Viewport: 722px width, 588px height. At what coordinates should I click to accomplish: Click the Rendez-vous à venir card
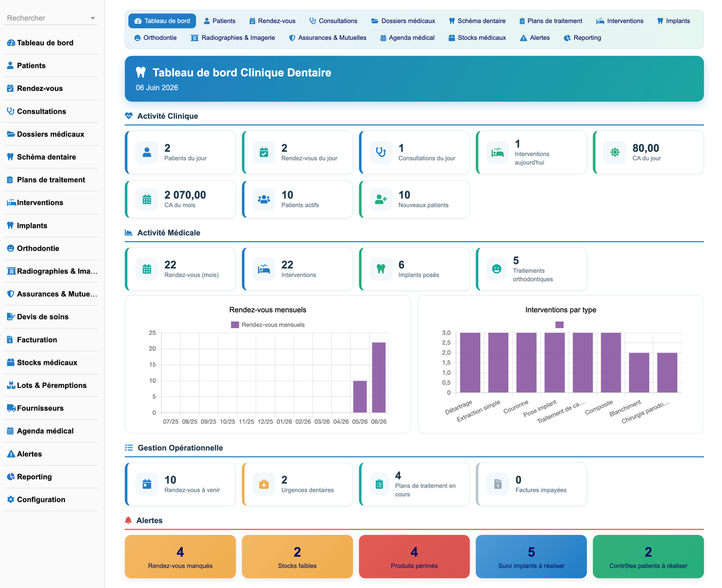point(180,485)
